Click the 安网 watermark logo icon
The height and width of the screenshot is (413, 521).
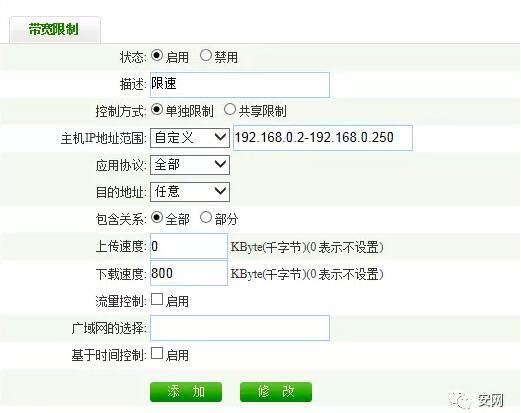point(461,400)
